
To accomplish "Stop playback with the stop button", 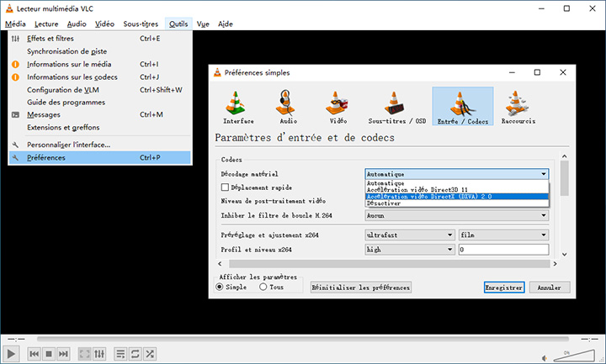I will pyautogui.click(x=49, y=354).
